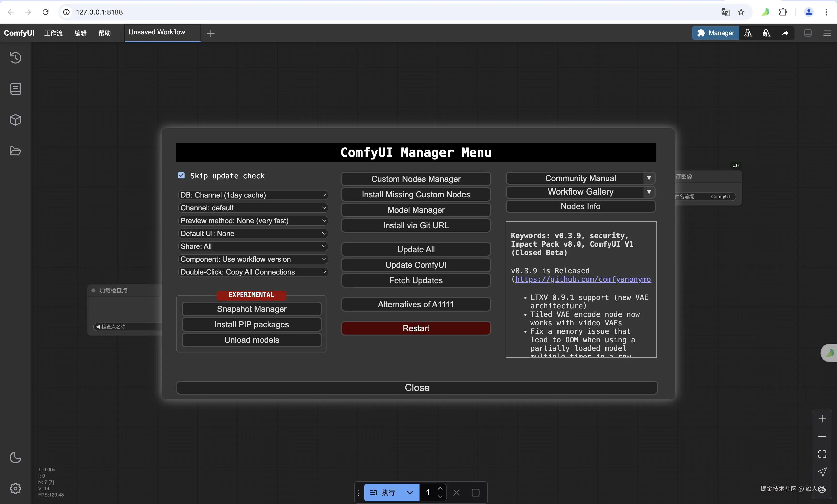The width and height of the screenshot is (837, 504).
Task: Open the 工作流 menu
Action: (x=53, y=33)
